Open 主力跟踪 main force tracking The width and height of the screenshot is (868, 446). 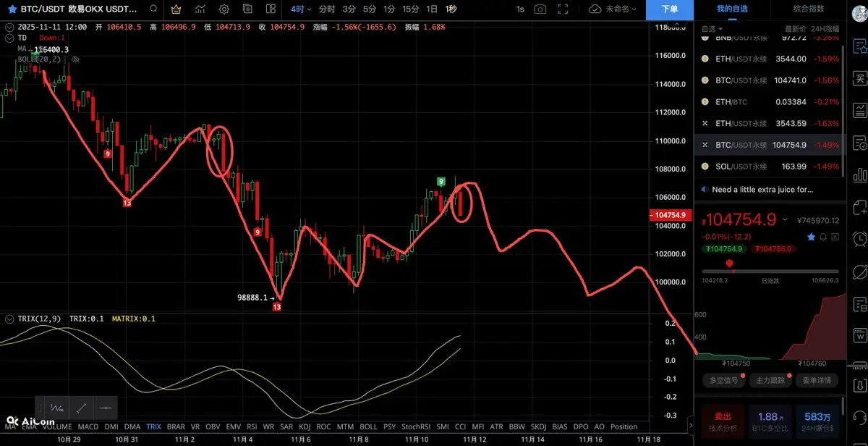[x=770, y=380]
